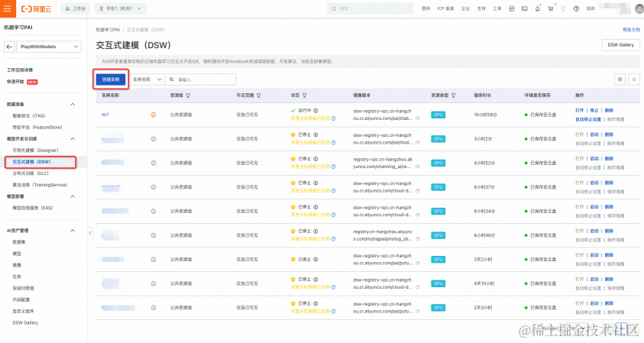
Task: Open the 工单 top menu
Action: [497, 8]
